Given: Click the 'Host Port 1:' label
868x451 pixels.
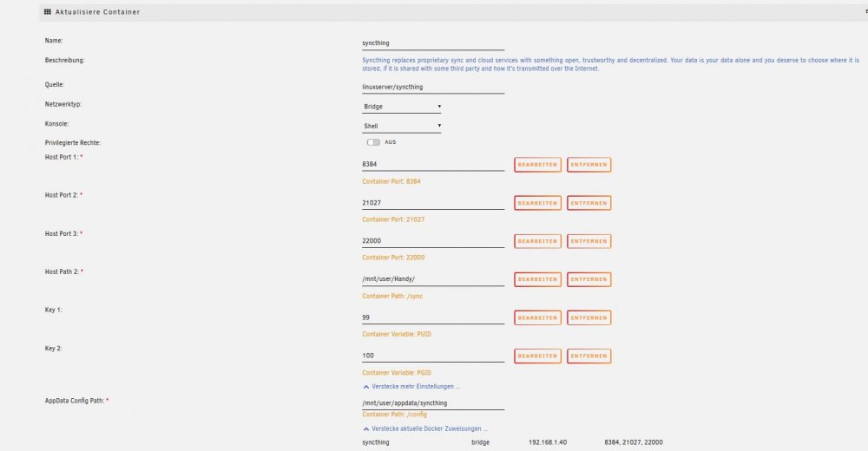Looking at the screenshot, I should pyautogui.click(x=62, y=157).
